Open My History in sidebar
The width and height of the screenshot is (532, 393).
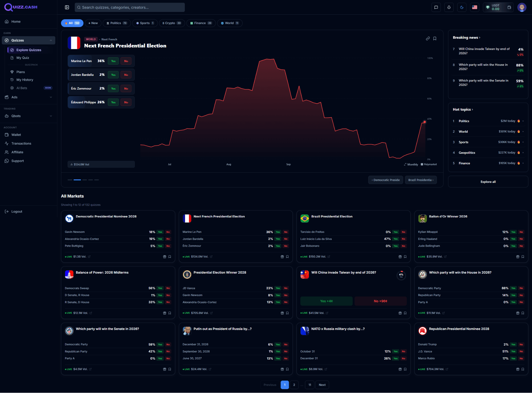[x=25, y=80]
